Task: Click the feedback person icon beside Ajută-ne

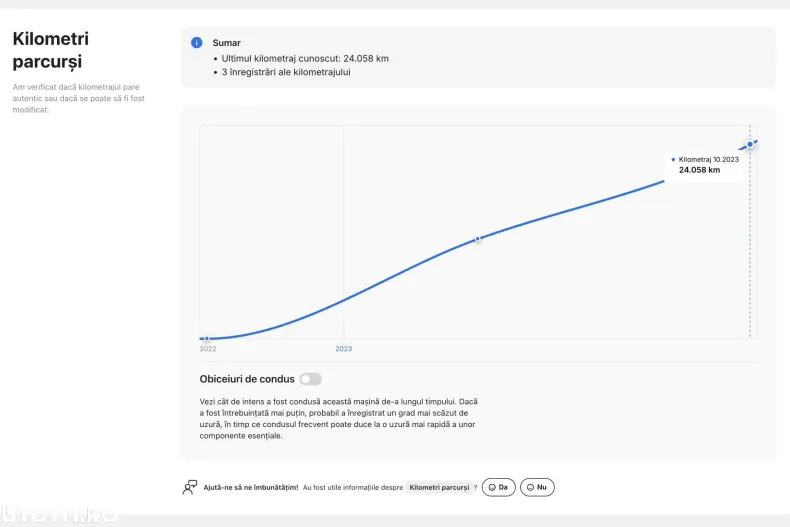Action: coord(190,487)
